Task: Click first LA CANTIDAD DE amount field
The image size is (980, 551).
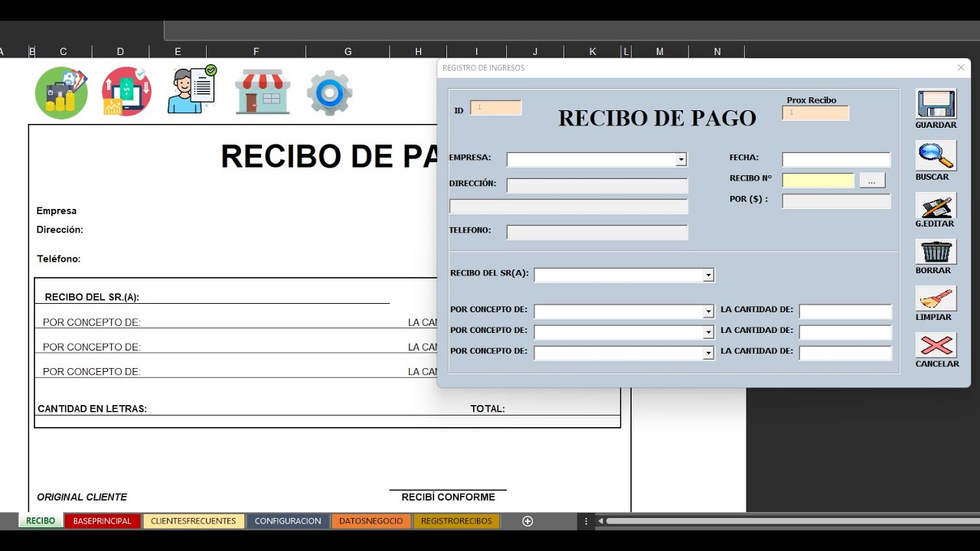Action: (x=845, y=311)
